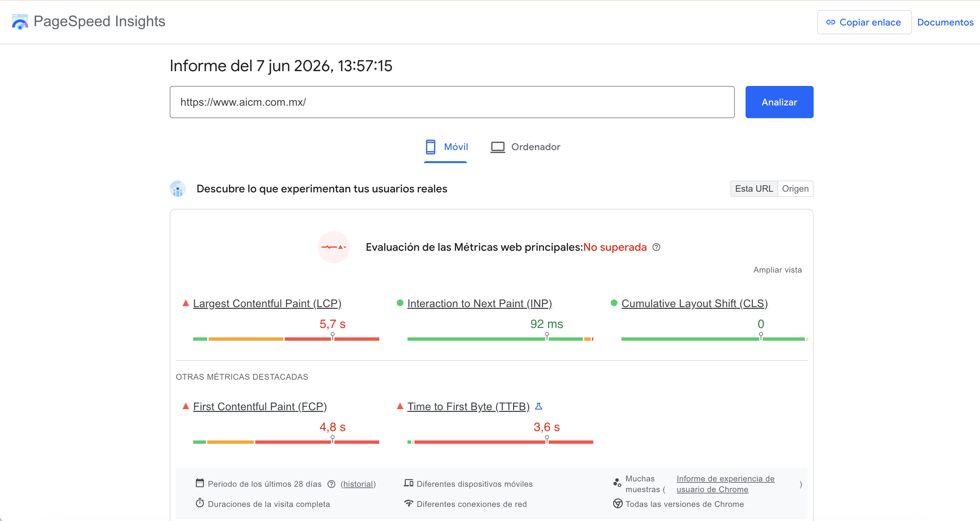Switch to the Móvil tab
Screen dimensions: 980x521
click(445, 147)
